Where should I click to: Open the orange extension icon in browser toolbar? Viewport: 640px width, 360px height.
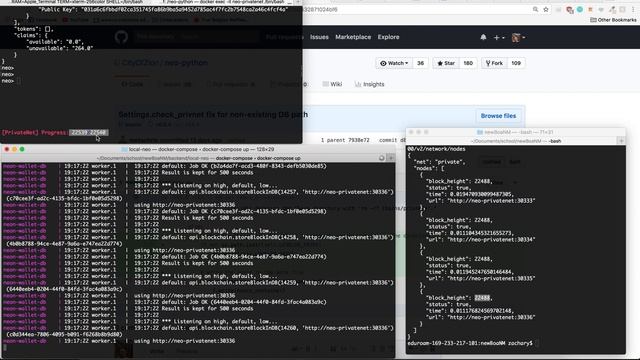(x=590, y=9)
